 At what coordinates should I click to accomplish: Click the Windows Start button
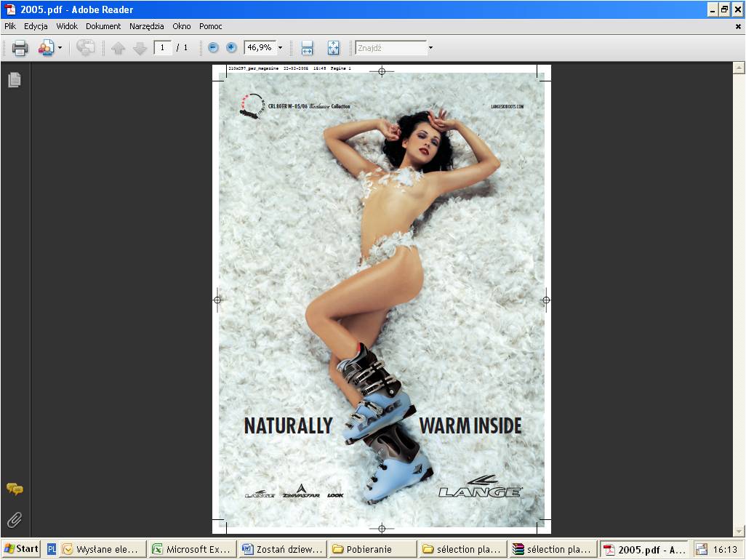(x=21, y=549)
